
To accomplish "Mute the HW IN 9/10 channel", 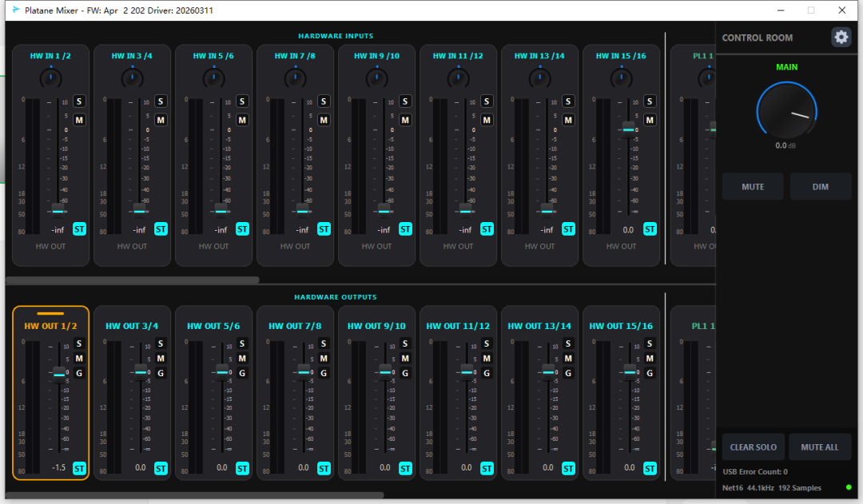I will click(405, 120).
